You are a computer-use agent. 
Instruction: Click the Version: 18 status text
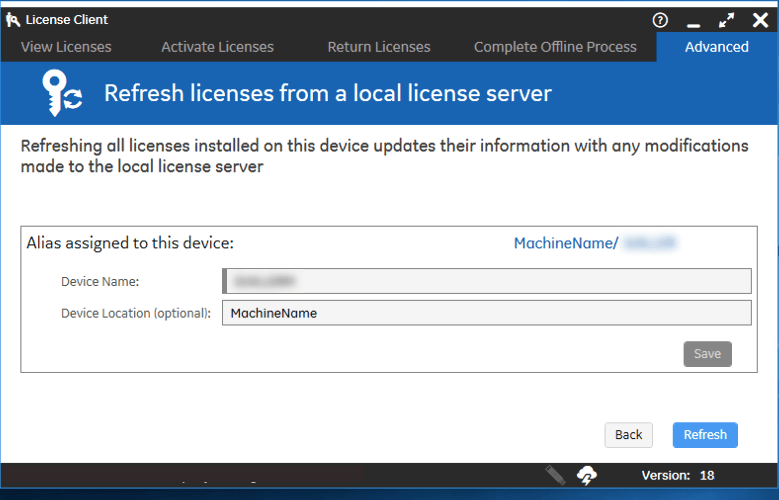678,476
